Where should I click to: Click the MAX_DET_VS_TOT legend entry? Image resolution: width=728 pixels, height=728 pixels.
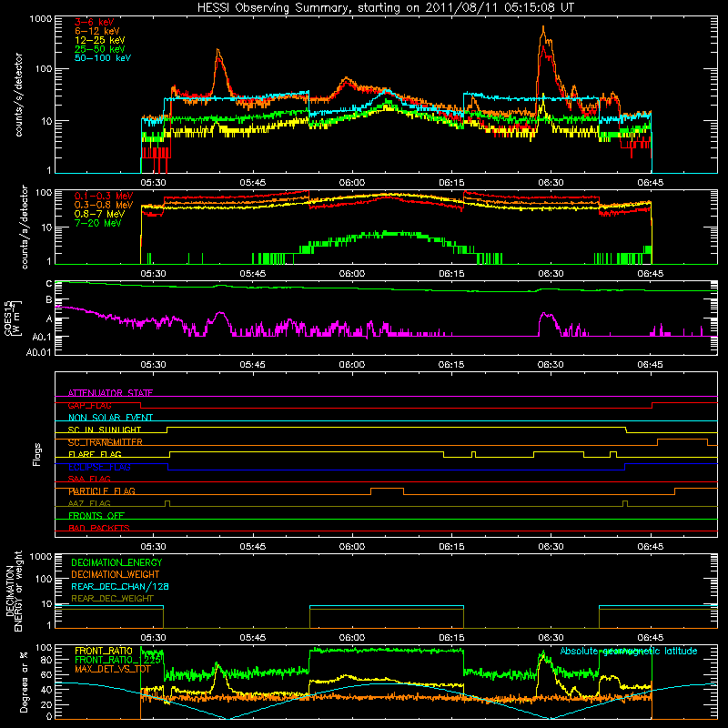tap(113, 669)
